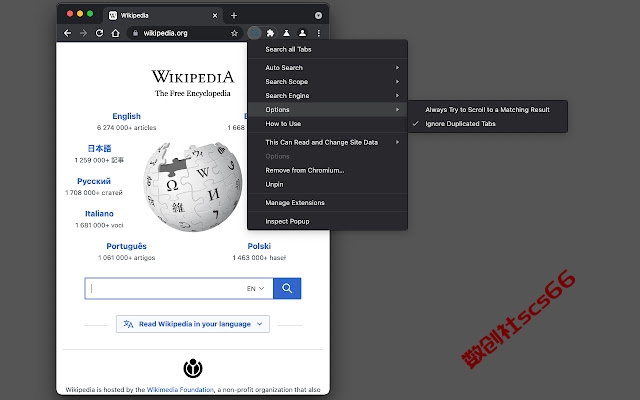Click the Wikipedia tab favicon
The height and width of the screenshot is (400, 640).
coord(113,16)
